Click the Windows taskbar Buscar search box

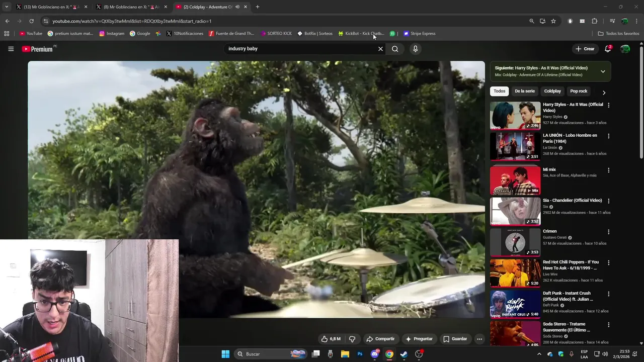(271, 354)
